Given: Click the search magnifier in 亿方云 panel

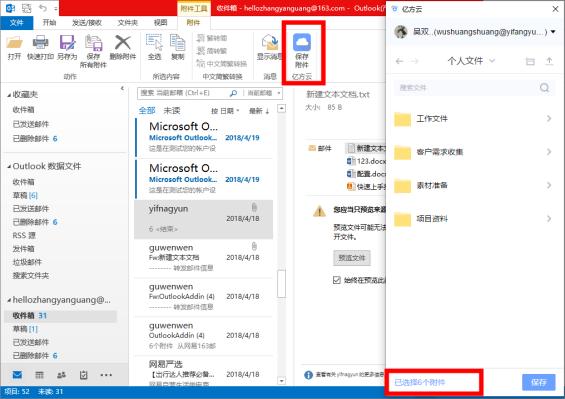Looking at the screenshot, I should tap(544, 87).
